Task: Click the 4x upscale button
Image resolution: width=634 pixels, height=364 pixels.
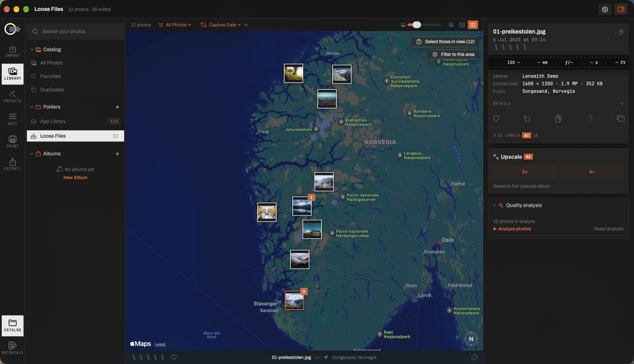Action: (592, 172)
